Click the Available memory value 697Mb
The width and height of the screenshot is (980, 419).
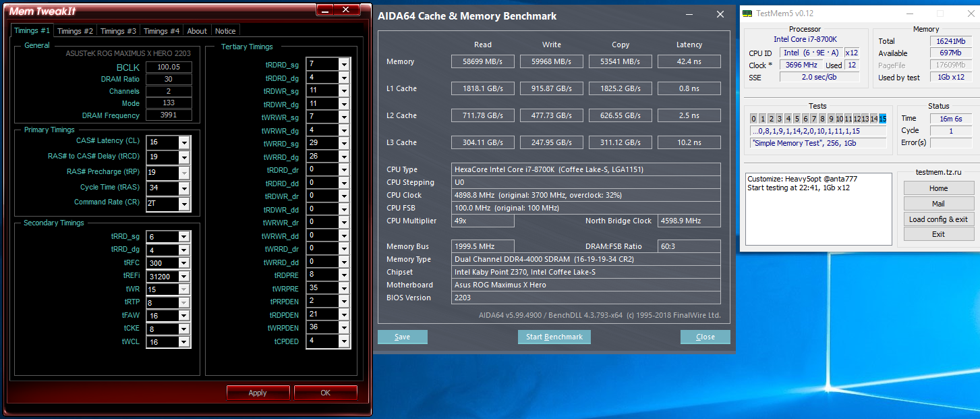click(x=950, y=53)
